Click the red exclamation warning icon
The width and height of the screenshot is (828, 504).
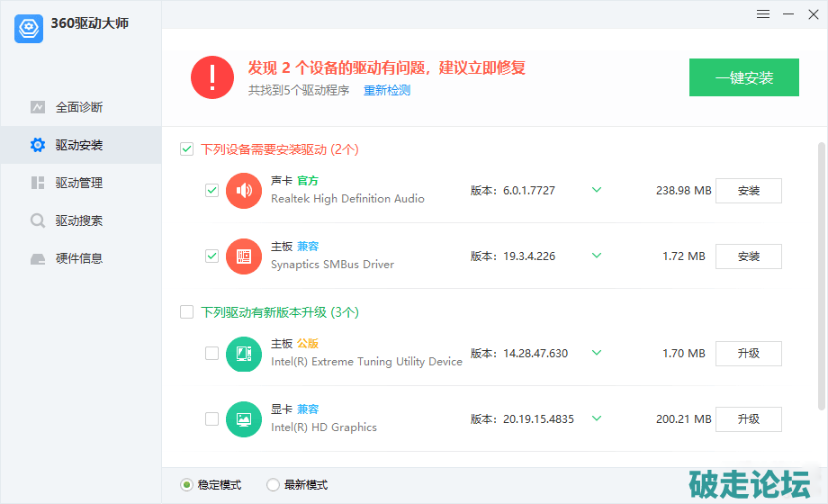click(x=212, y=77)
